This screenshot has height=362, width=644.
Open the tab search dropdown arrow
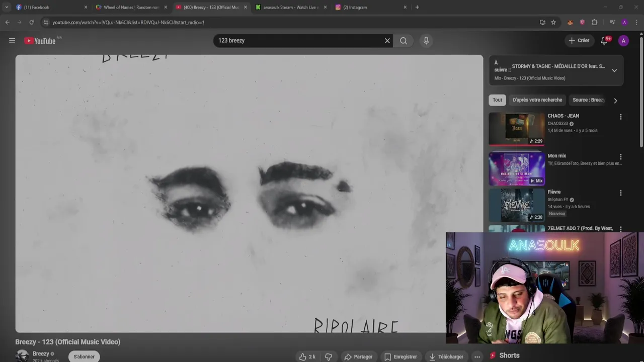(7, 8)
